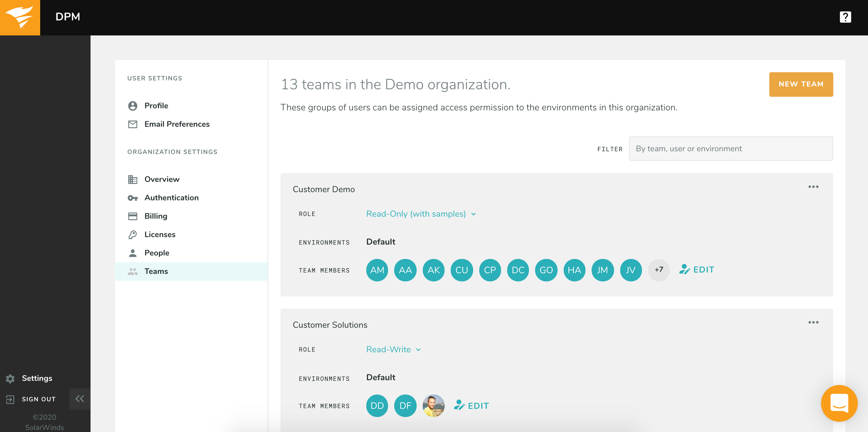Click the NEW TEAM button
The image size is (868, 432).
tap(801, 84)
